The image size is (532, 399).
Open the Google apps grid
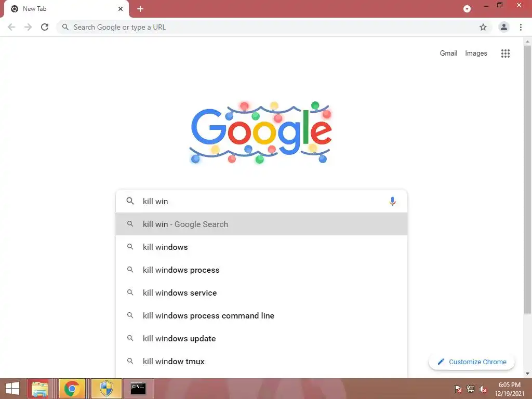point(505,54)
